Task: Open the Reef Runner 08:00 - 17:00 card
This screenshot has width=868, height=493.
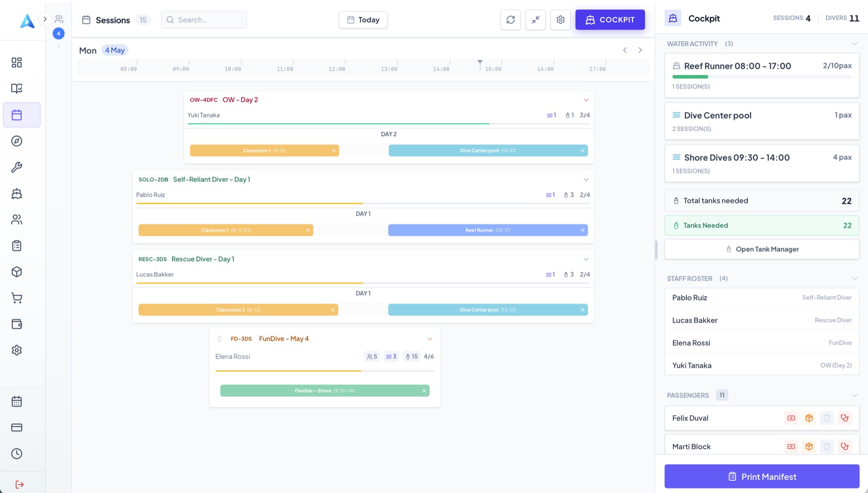Action: click(x=762, y=76)
